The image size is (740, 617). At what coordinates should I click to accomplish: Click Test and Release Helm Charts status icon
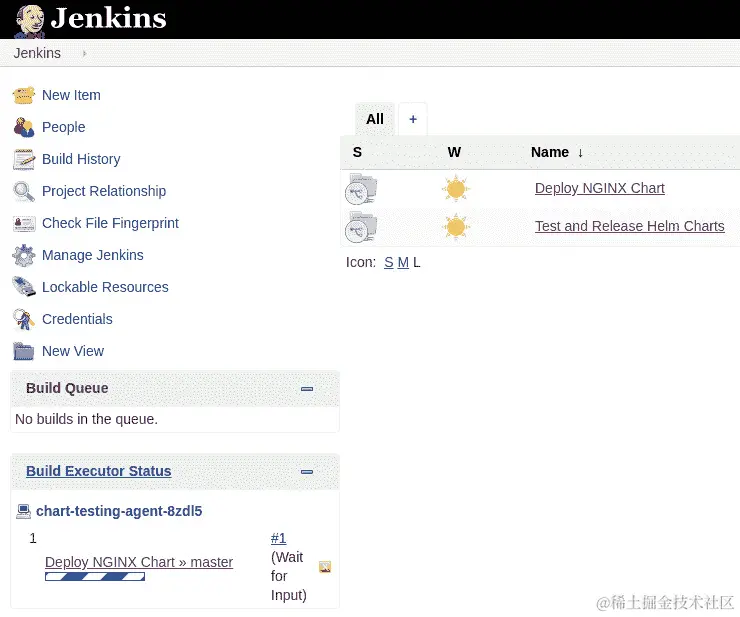click(x=361, y=227)
